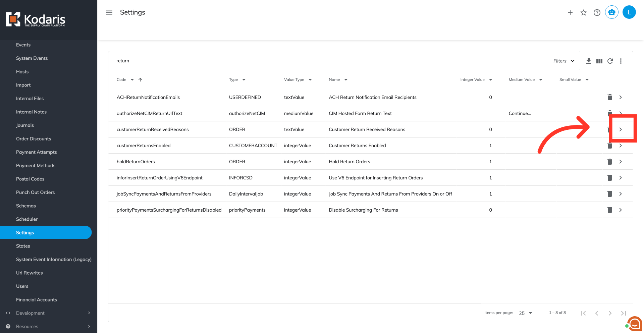The height and width of the screenshot is (333, 644).
Task: Click the download export icon
Action: (589, 61)
